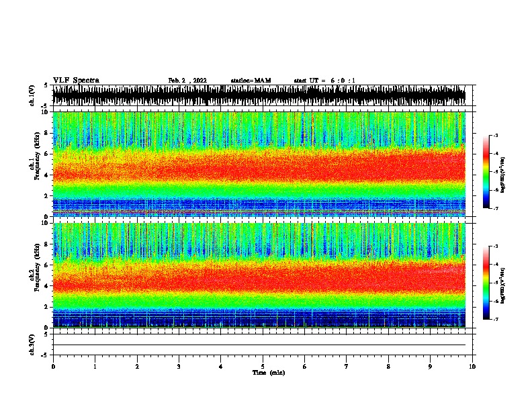The width and height of the screenshot is (532, 411).
Task: Click the ch.1 "Frequency (kHz)" axis label
Action: click(x=37, y=156)
